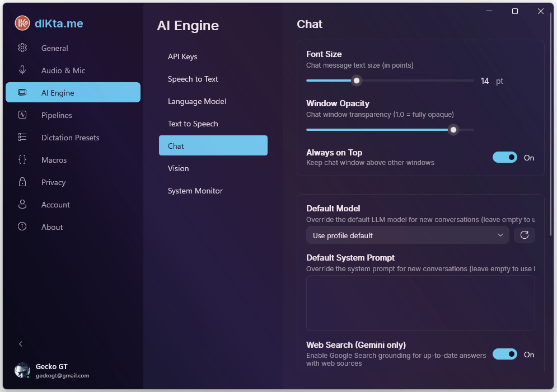
Task: Open the Language Model tab
Action: pyautogui.click(x=213, y=101)
